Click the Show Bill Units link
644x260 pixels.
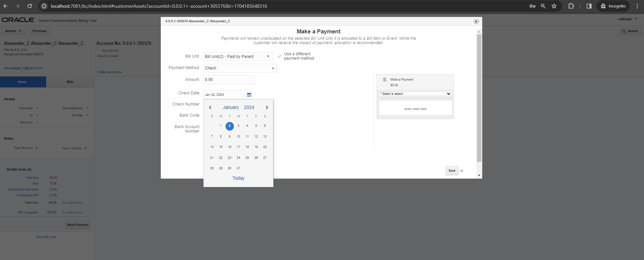click(x=46, y=237)
